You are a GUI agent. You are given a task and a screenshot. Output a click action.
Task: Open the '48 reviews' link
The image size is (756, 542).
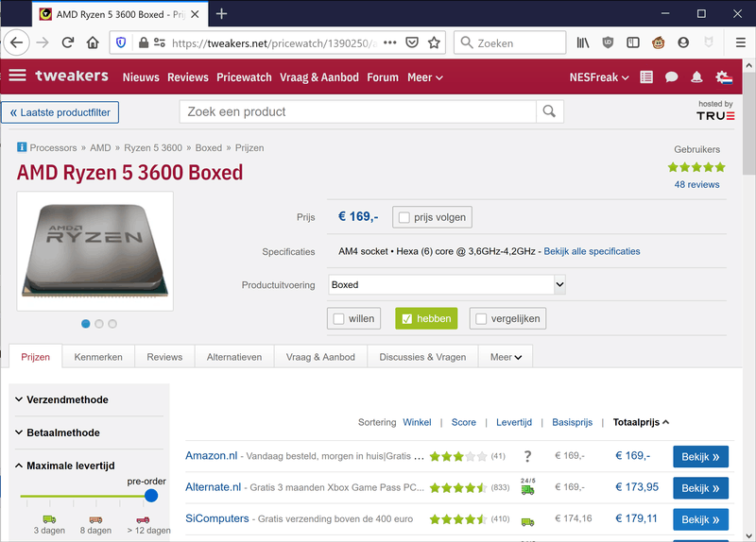click(x=696, y=184)
